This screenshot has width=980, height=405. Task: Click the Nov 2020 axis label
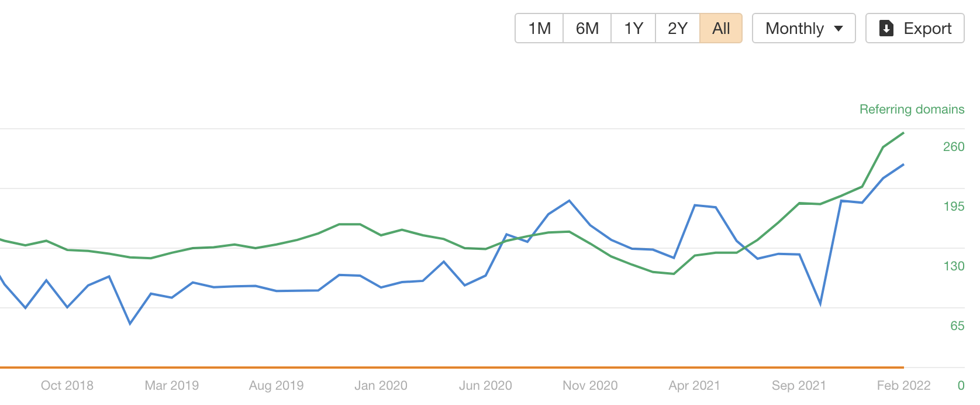[x=590, y=385]
